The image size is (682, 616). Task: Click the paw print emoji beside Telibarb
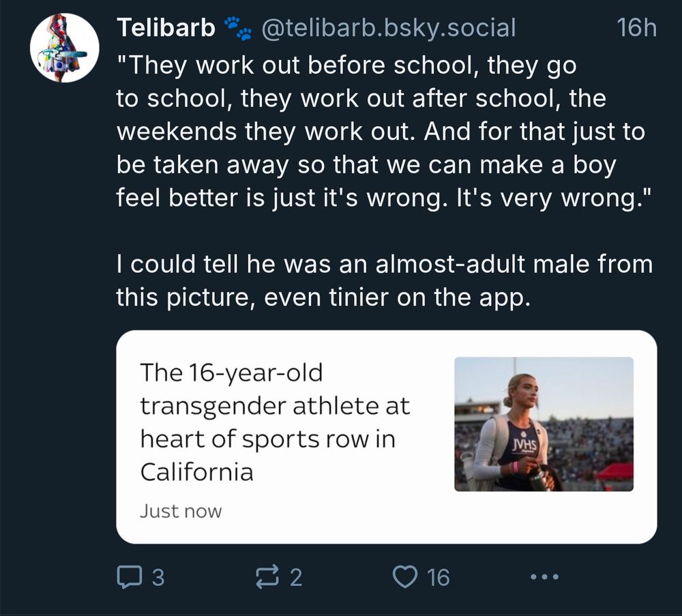click(237, 29)
